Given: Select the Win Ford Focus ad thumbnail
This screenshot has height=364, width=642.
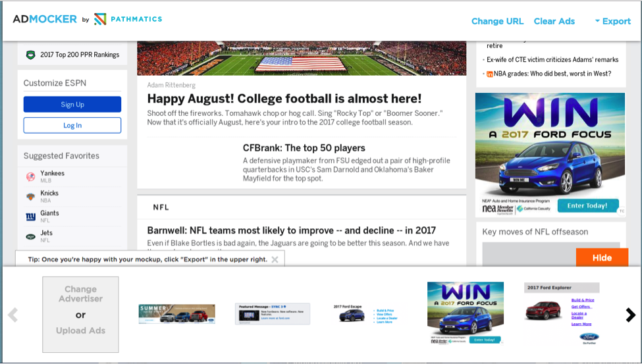Looking at the screenshot, I should 466,313.
